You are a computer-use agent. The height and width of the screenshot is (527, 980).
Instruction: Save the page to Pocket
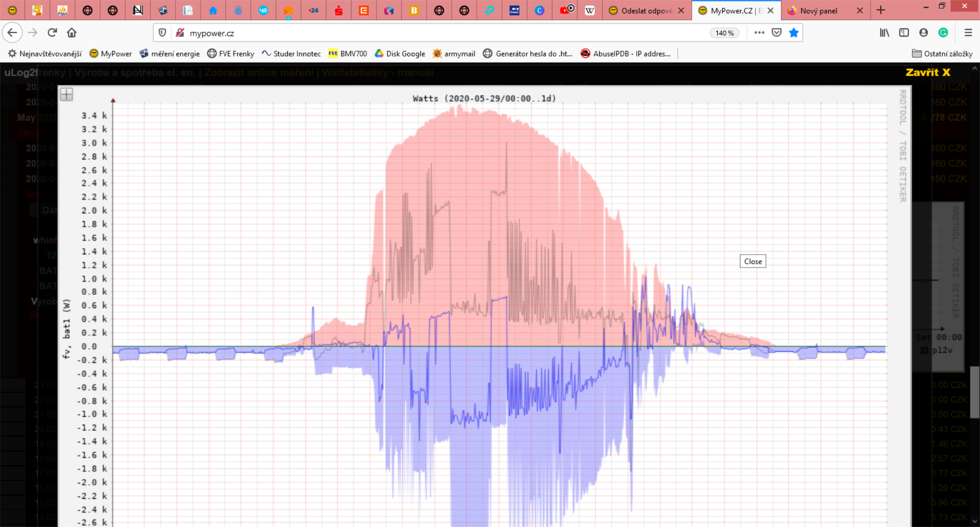[777, 33]
